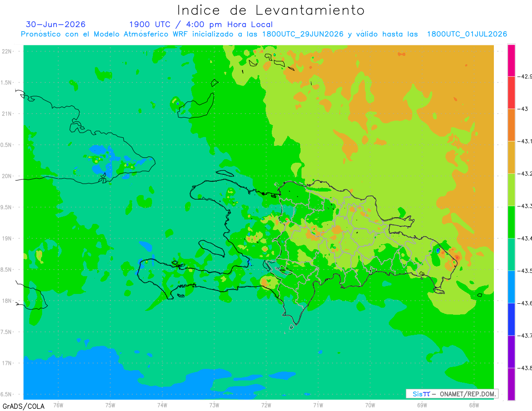This screenshot has width=532, height=411.
Task: Click the '72W' longitude label
Action: tap(266, 405)
